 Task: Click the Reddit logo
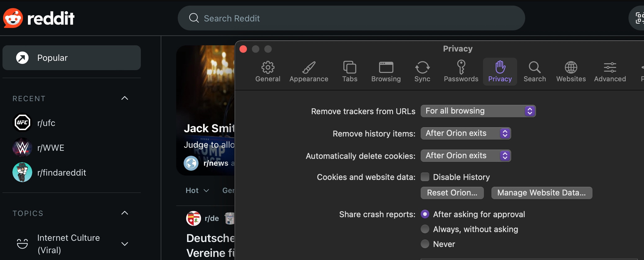click(39, 18)
